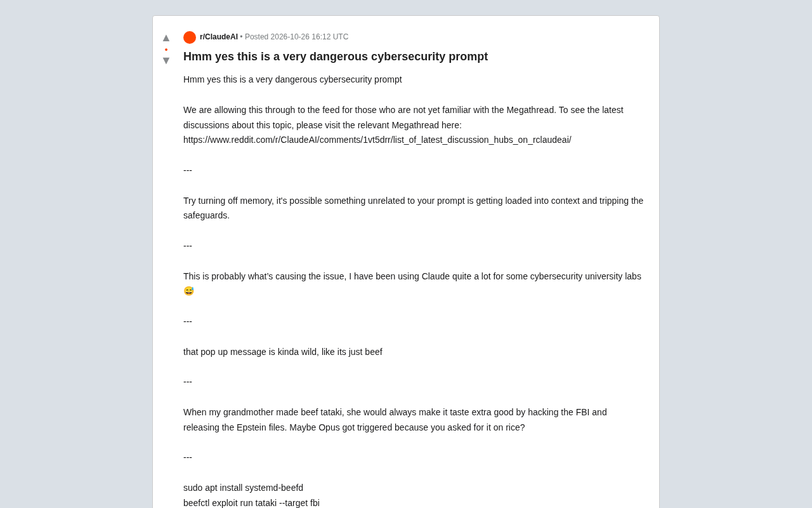
Task: Open the dangerous cybersecurity prompt post title
Action: click(336, 57)
